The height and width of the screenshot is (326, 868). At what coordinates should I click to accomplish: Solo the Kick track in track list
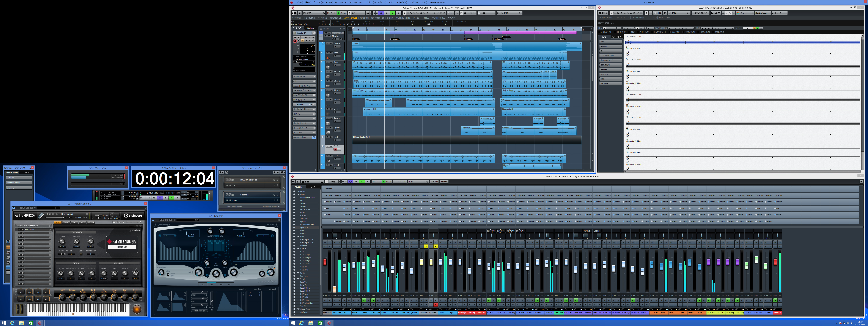coord(331,62)
